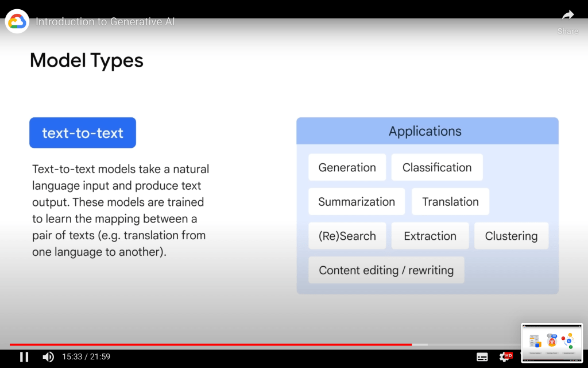The image size is (588, 368).
Task: Pause the video playback
Action: tap(24, 357)
